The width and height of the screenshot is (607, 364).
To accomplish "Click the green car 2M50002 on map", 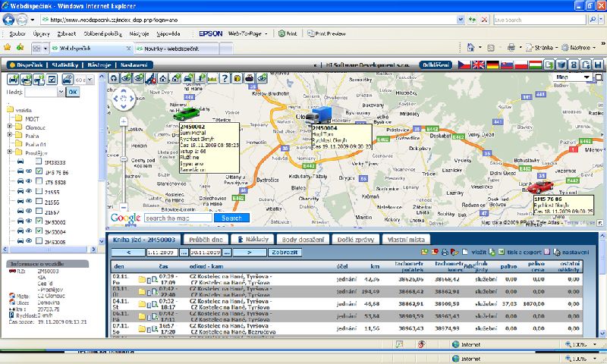I will coord(186,113).
